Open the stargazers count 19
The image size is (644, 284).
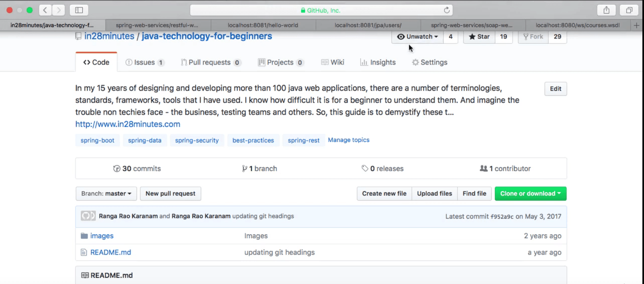click(x=504, y=37)
